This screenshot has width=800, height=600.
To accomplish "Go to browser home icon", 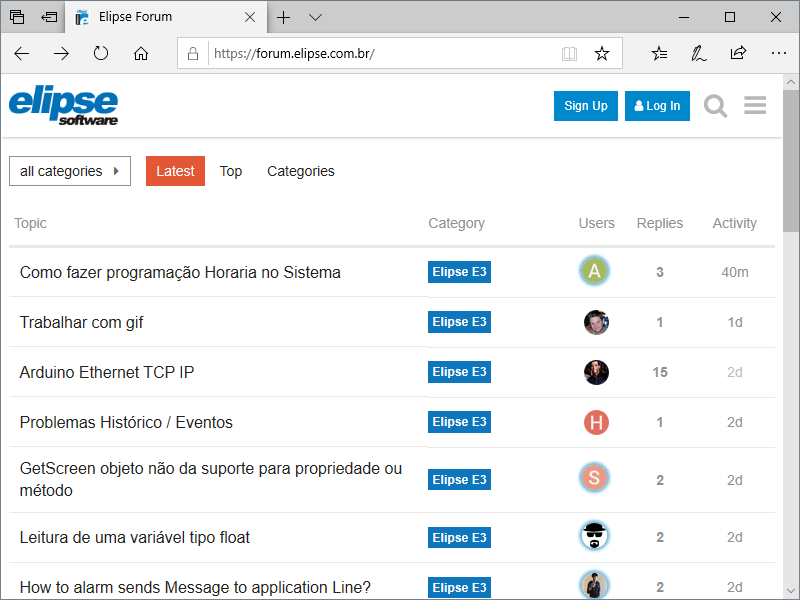I will click(141, 53).
